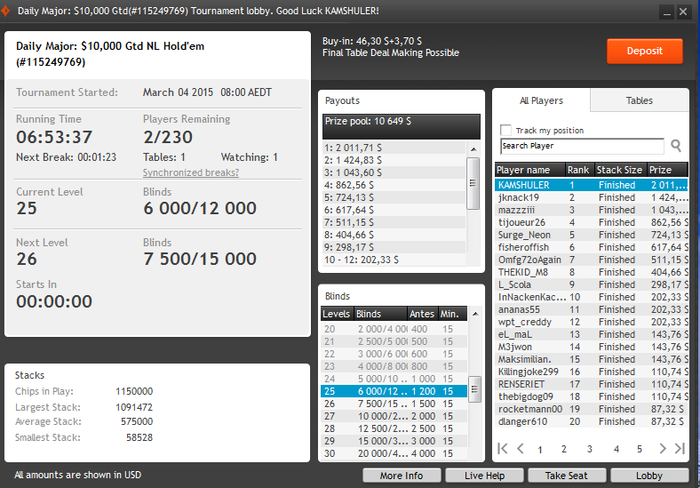Select player Killingjoke299 row
Image resolution: width=700 pixels, height=488 pixels.
(x=591, y=372)
